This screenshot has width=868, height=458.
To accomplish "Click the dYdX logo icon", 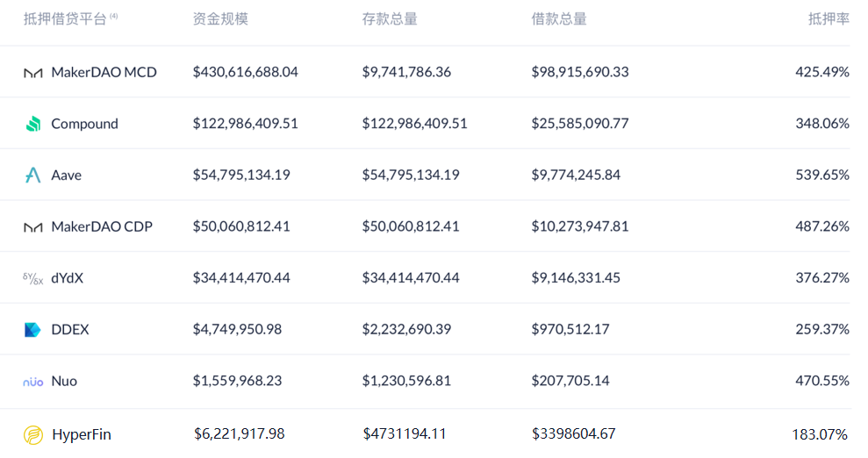I will (33, 278).
